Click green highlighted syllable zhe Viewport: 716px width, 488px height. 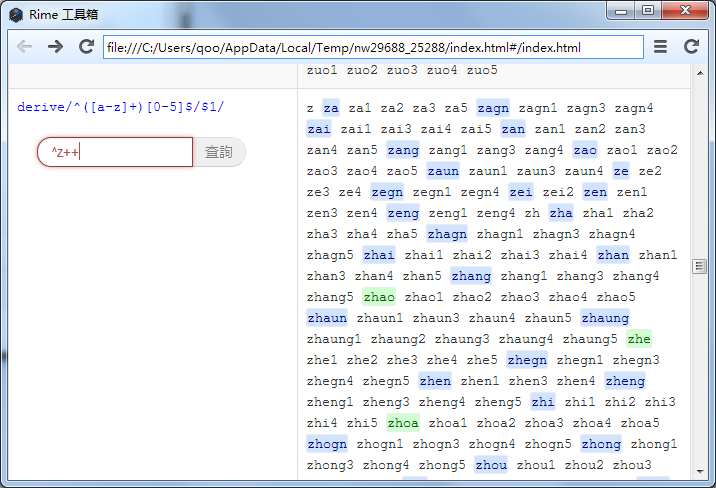coord(639,339)
